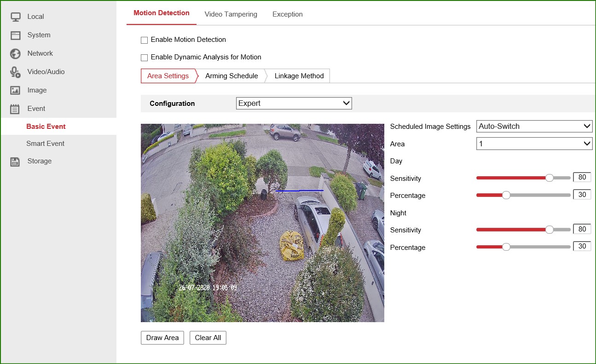The width and height of the screenshot is (596, 364).
Task: Click the Image picture icon
Action: (x=15, y=91)
